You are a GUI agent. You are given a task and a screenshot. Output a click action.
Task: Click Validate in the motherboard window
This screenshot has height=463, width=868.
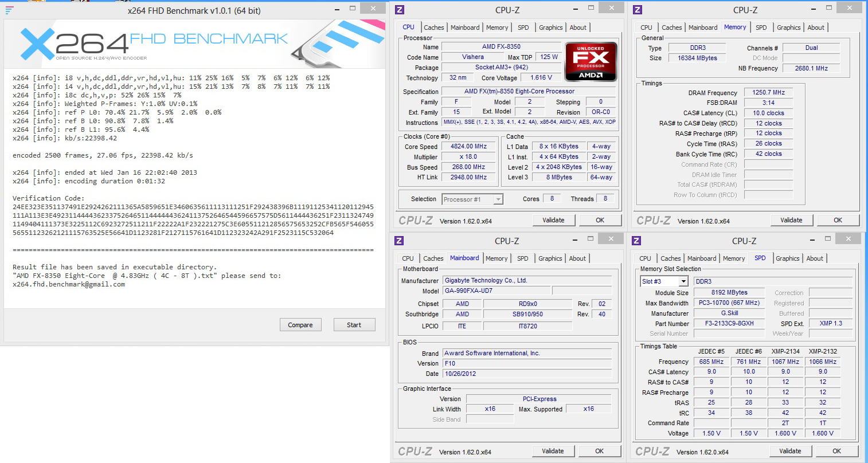[553, 451]
